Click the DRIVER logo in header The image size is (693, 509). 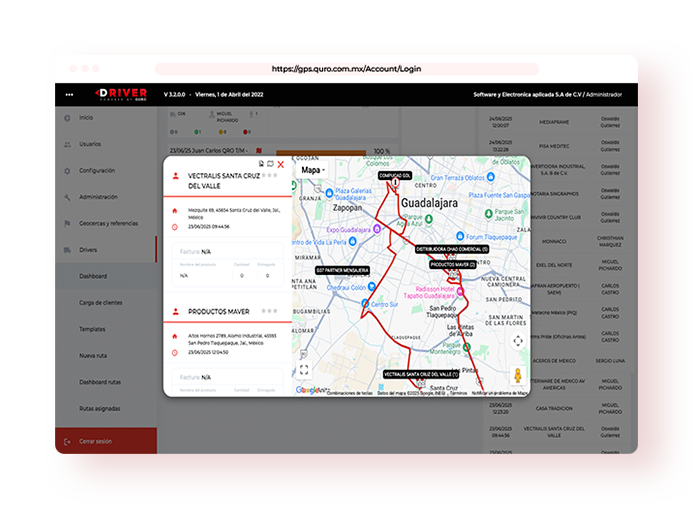tap(121, 94)
